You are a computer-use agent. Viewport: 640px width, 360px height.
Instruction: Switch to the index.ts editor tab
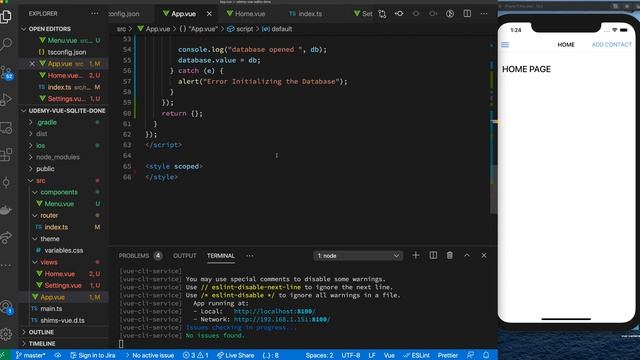coord(306,14)
